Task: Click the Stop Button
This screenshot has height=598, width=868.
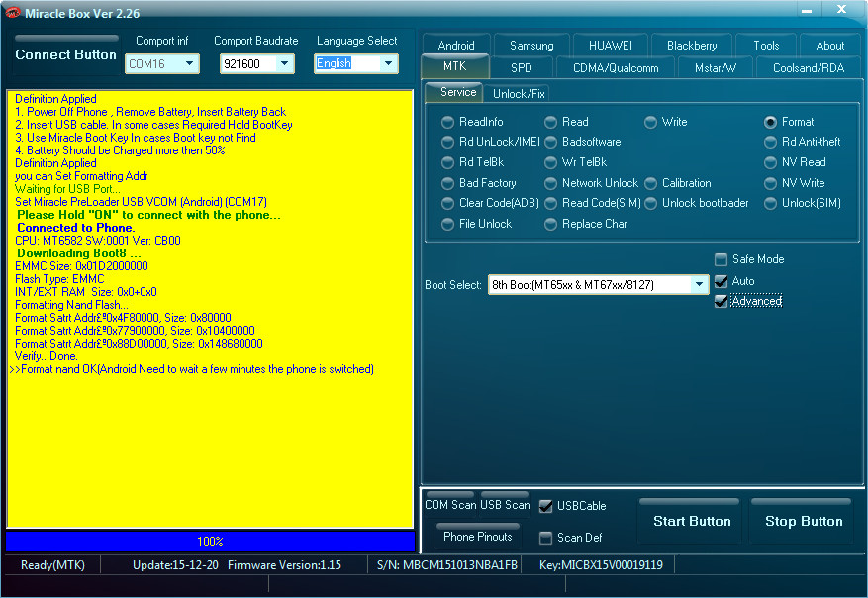Action: coord(804,521)
